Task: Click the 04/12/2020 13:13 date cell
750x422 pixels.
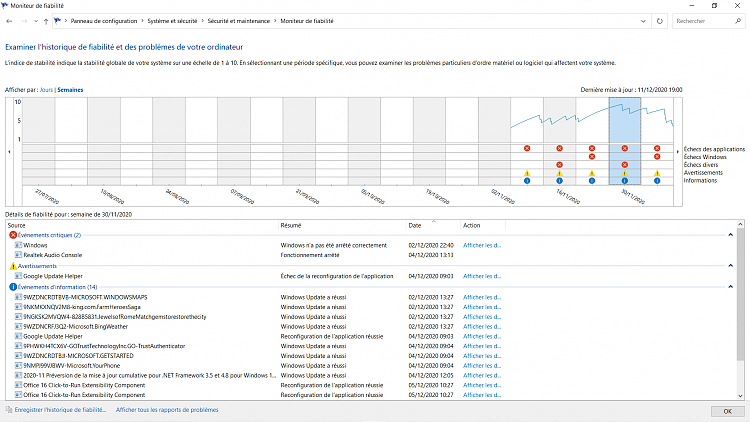Action: (x=431, y=255)
